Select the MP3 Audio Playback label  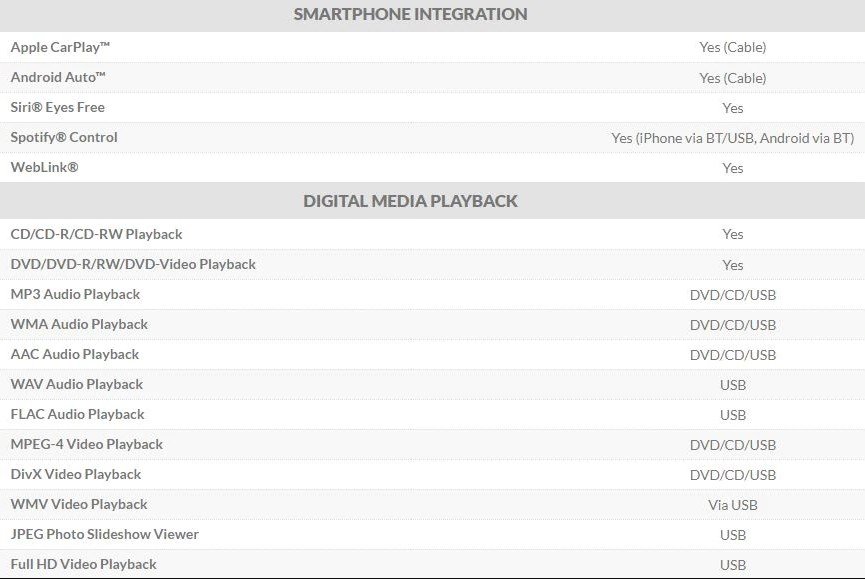tap(75, 294)
